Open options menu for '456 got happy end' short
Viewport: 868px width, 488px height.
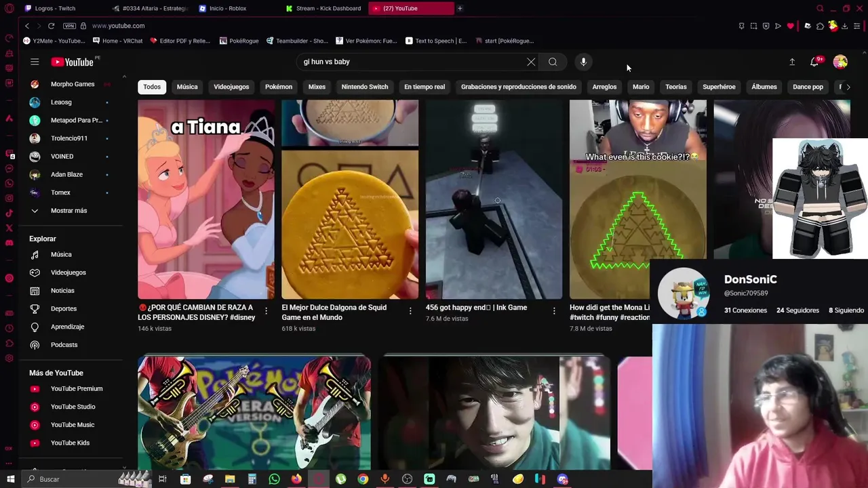coord(554,311)
